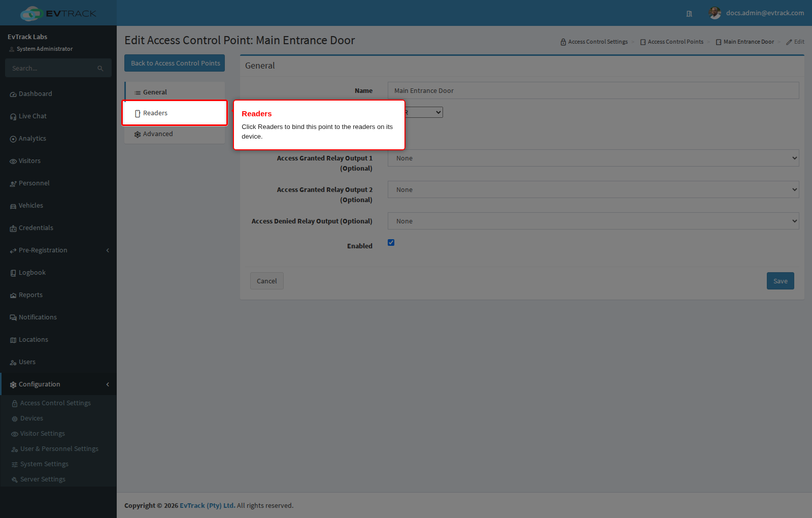Click the Analytics icon in sidebar
This screenshot has height=518, width=812.
pyautogui.click(x=13, y=139)
